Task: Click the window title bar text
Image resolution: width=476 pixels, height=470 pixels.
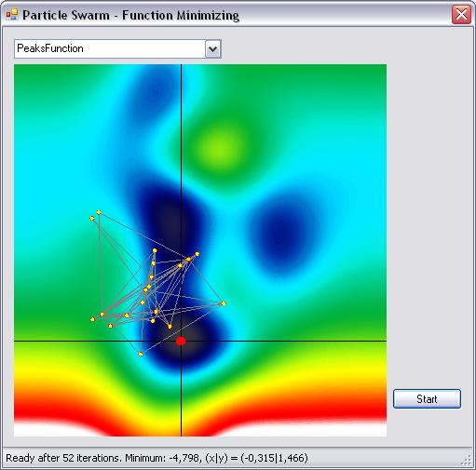Action: tap(130, 15)
